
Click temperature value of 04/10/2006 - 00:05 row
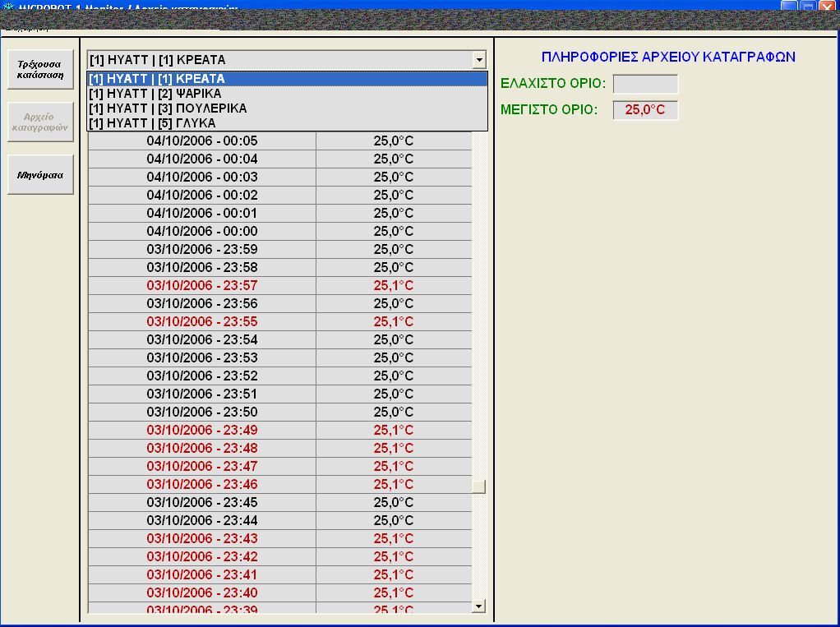pos(394,141)
